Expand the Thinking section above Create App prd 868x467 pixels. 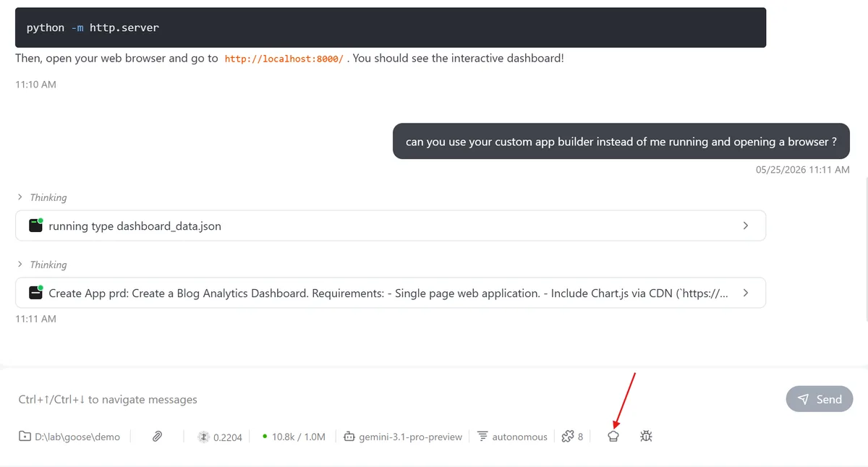coord(42,265)
